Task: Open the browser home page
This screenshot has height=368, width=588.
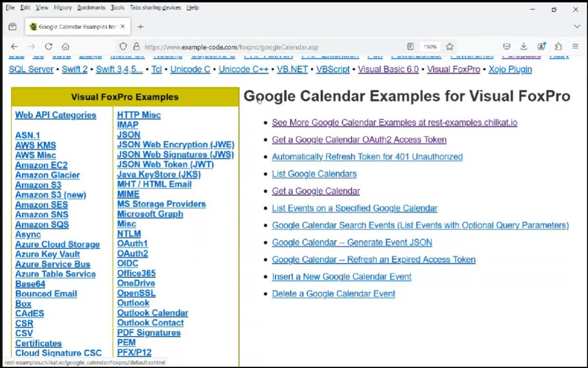Action: pyautogui.click(x=65, y=47)
